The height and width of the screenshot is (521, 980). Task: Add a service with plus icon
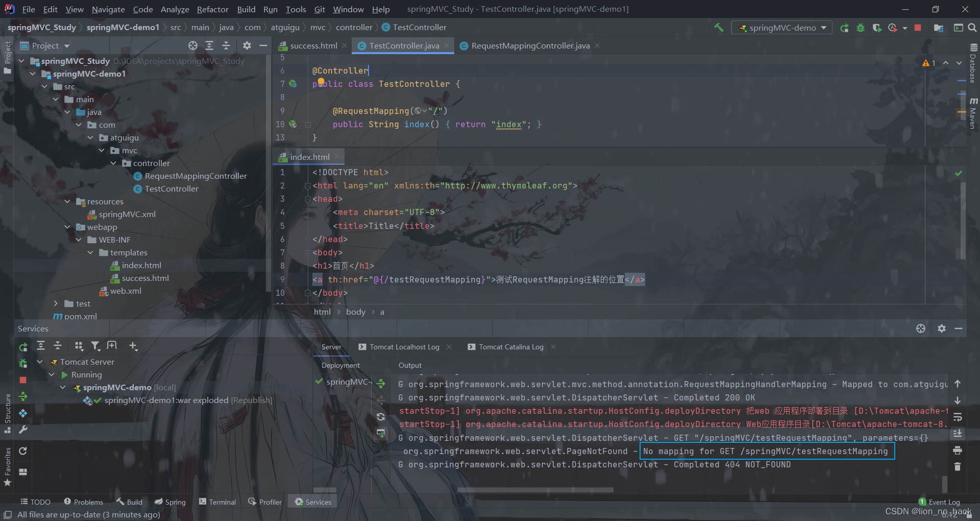pos(133,346)
